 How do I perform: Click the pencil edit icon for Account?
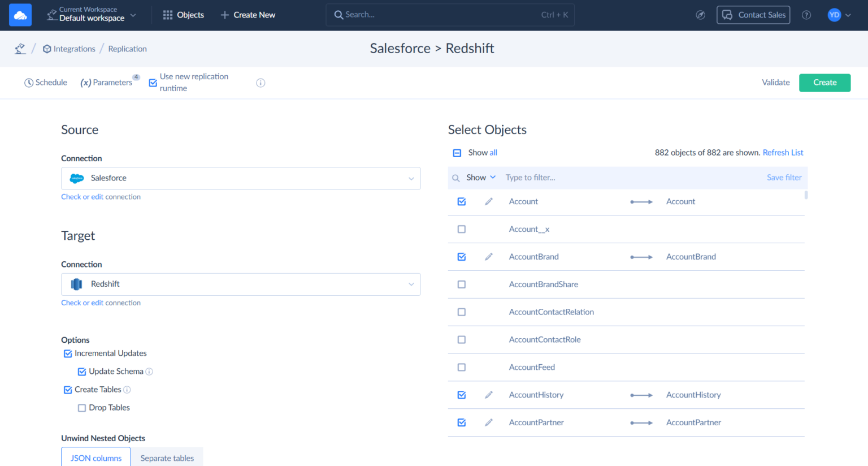coord(489,202)
